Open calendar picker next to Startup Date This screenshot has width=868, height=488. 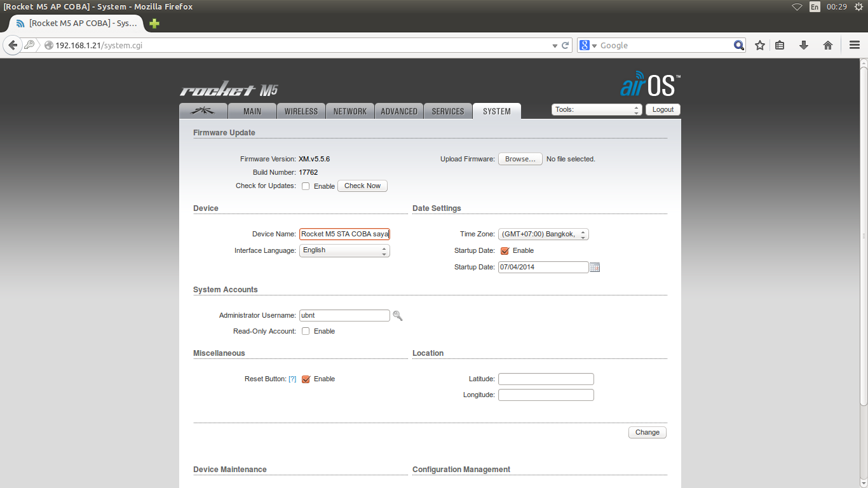pos(595,268)
